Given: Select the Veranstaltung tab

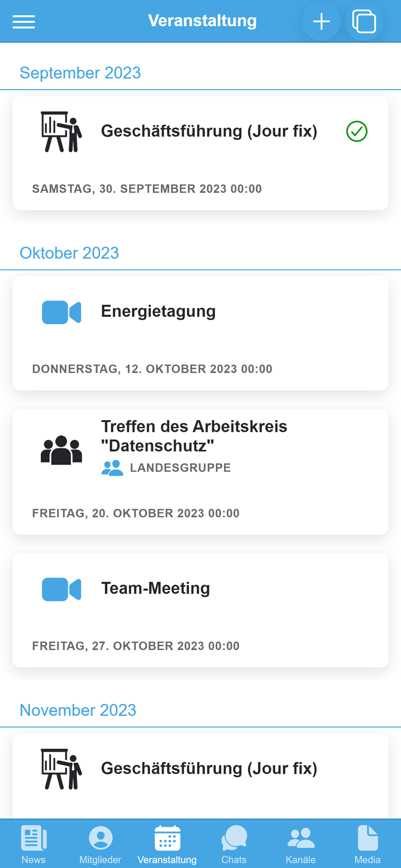Looking at the screenshot, I should [x=167, y=844].
